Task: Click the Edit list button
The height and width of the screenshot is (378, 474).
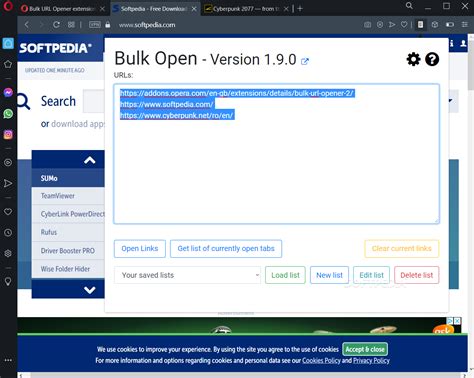Action: point(371,275)
